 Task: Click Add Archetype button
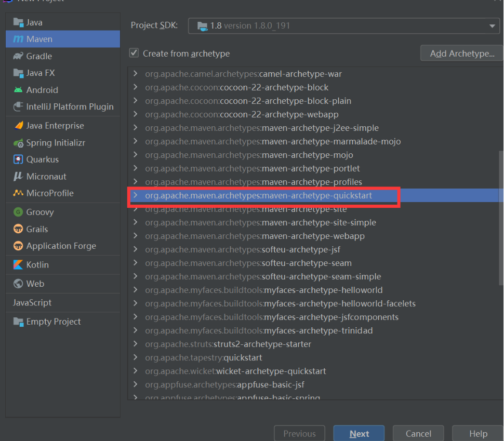pyautogui.click(x=462, y=54)
